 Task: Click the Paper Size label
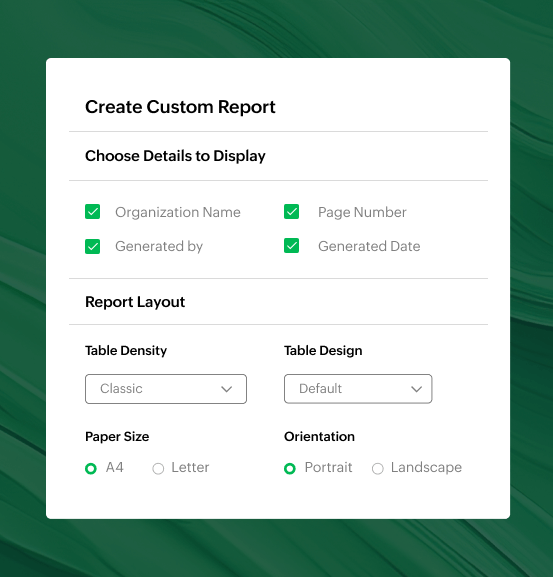click(117, 437)
